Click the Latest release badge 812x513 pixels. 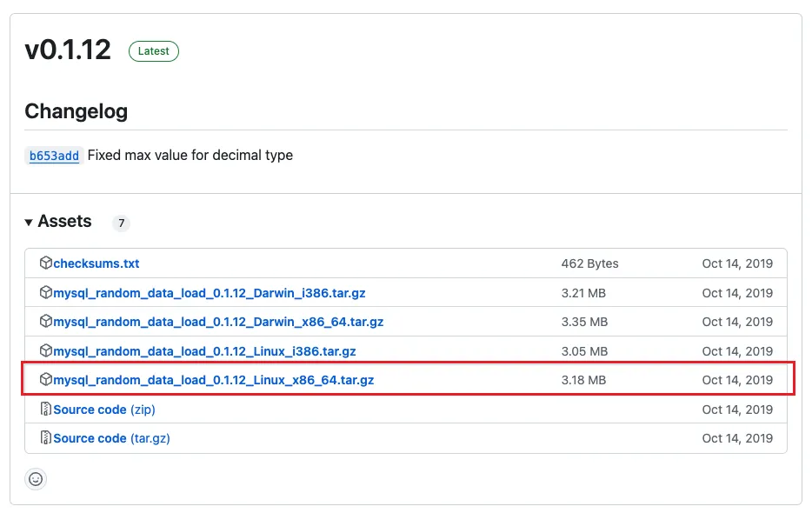[x=153, y=50]
